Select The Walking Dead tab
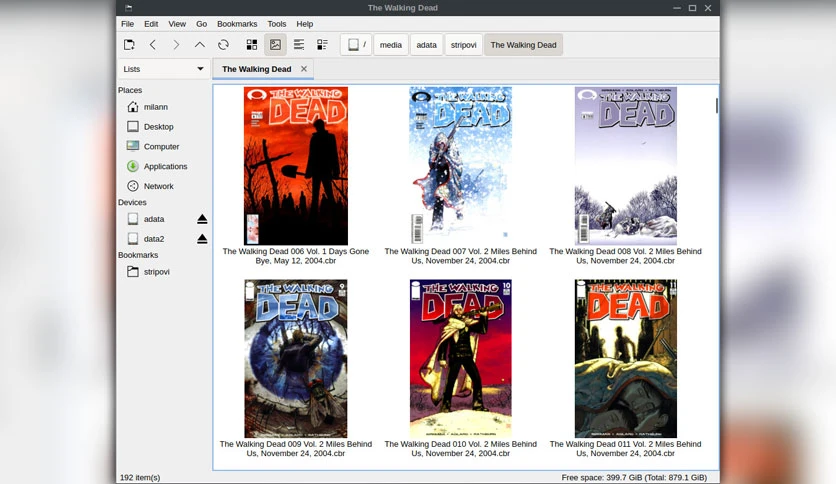 click(x=256, y=69)
